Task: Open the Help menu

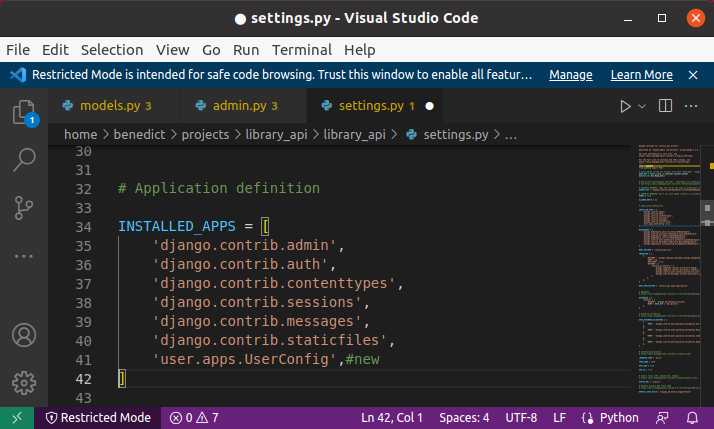Action: tap(360, 50)
